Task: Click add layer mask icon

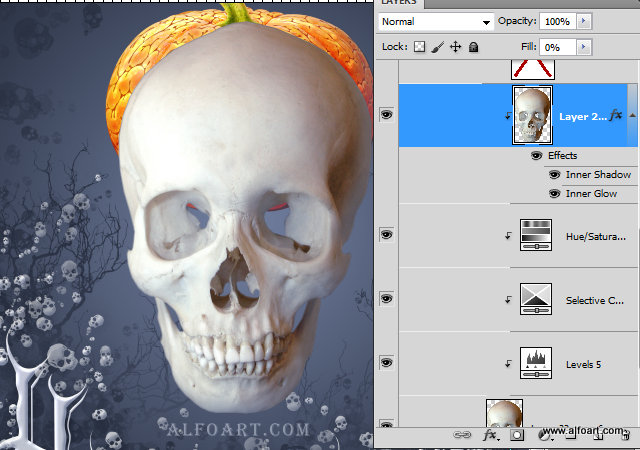Action: [517, 435]
